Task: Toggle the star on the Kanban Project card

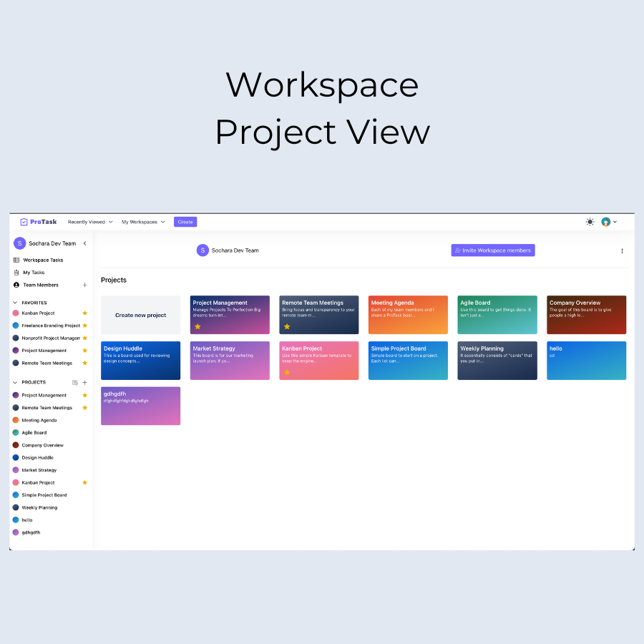Action: [287, 372]
